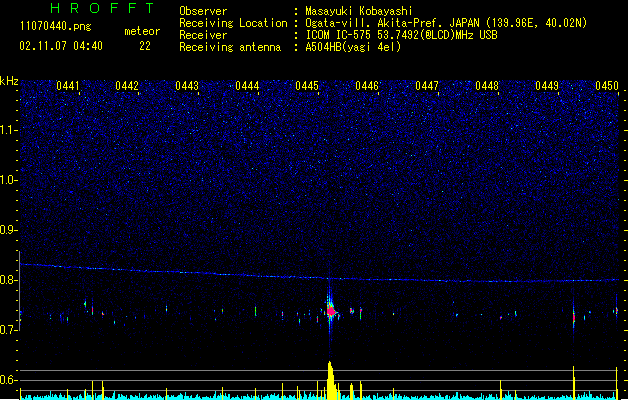This screenshot has height=400, width=629.
Task: Click the 0.8 kHz axis label
Action: click(9, 280)
